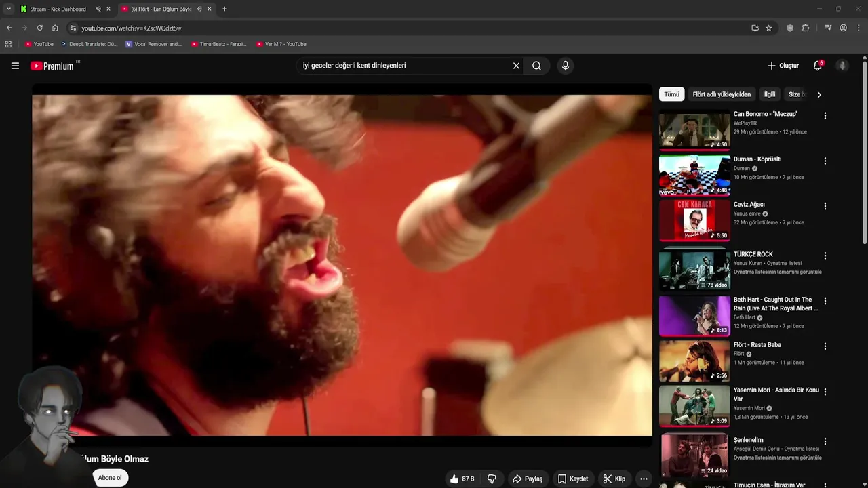Bookmark this page with star icon
868x488 pixels.
(x=769, y=28)
